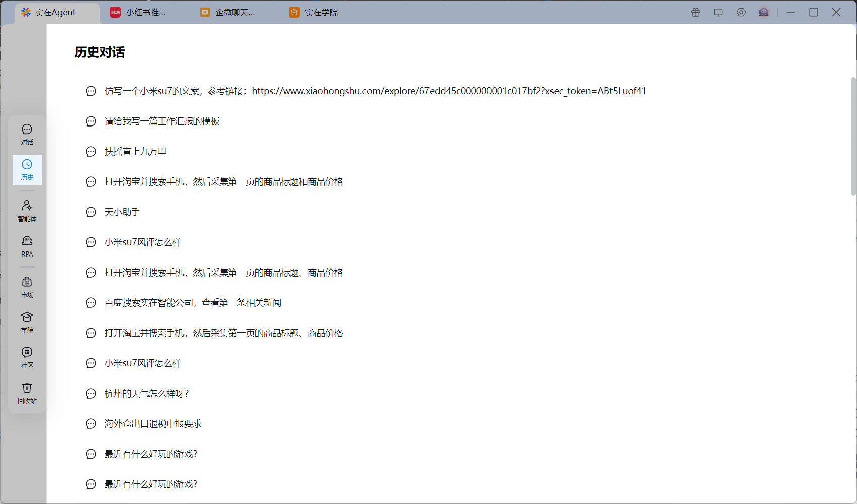Open the 对话 chat sidebar icon
This screenshot has width=857, height=504.
(27, 135)
